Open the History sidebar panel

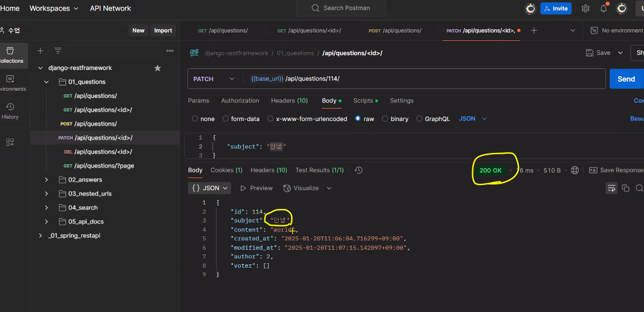point(10,111)
